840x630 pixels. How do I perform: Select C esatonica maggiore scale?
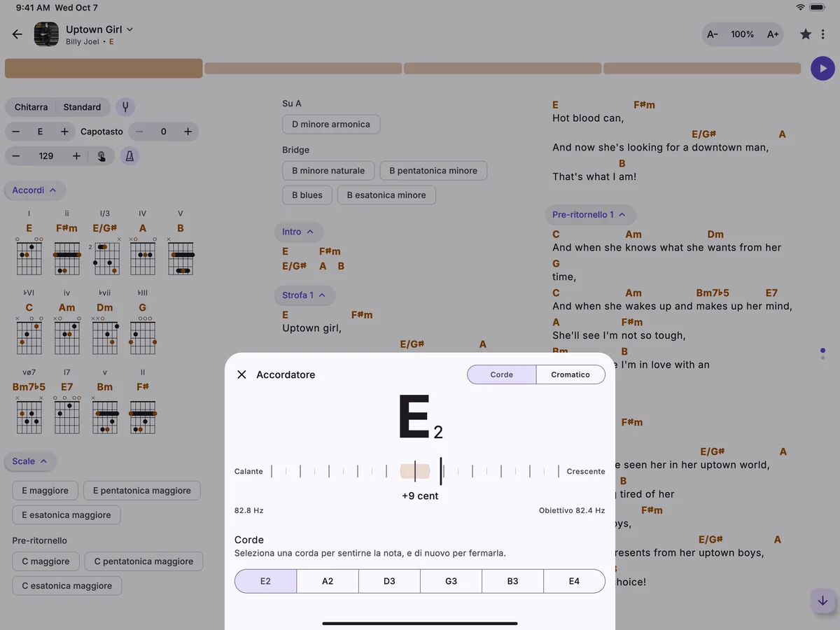[66, 586]
